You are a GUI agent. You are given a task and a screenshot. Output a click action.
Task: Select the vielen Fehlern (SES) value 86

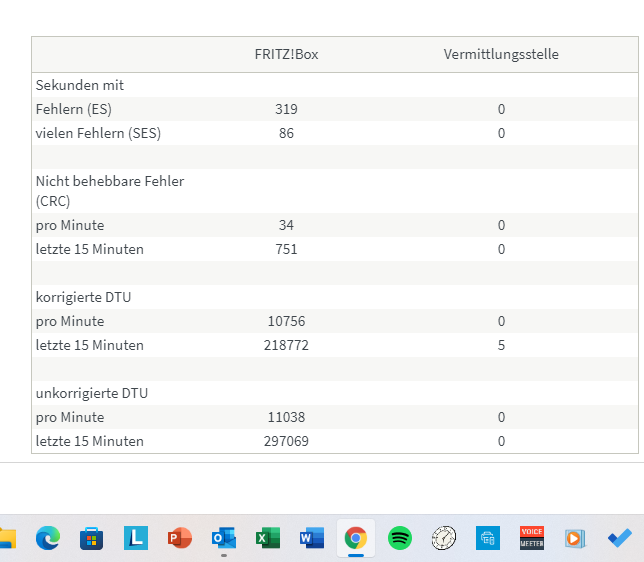coord(286,133)
